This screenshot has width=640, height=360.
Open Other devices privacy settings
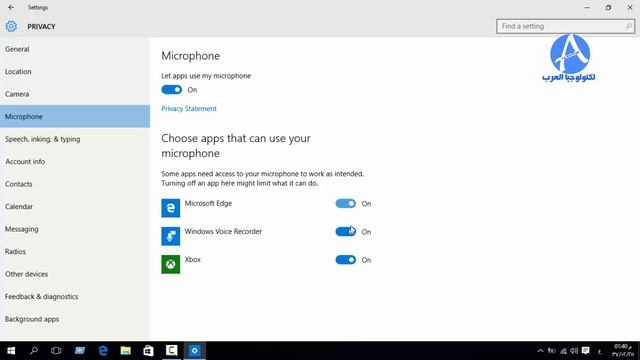tap(75, 274)
